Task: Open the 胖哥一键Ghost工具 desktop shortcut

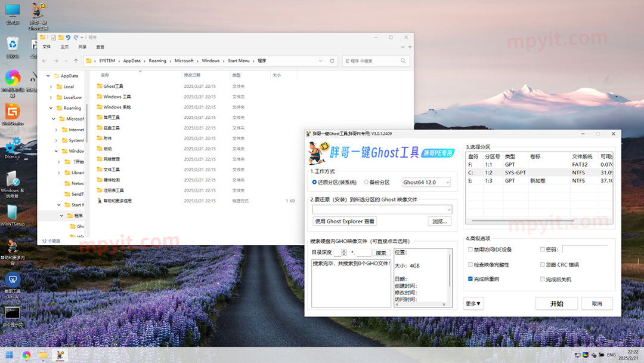Action: [38, 16]
